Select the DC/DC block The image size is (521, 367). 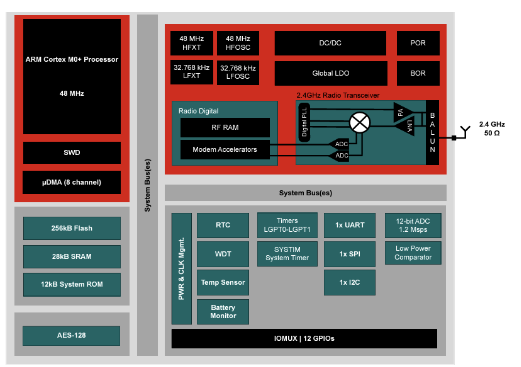click(x=330, y=43)
